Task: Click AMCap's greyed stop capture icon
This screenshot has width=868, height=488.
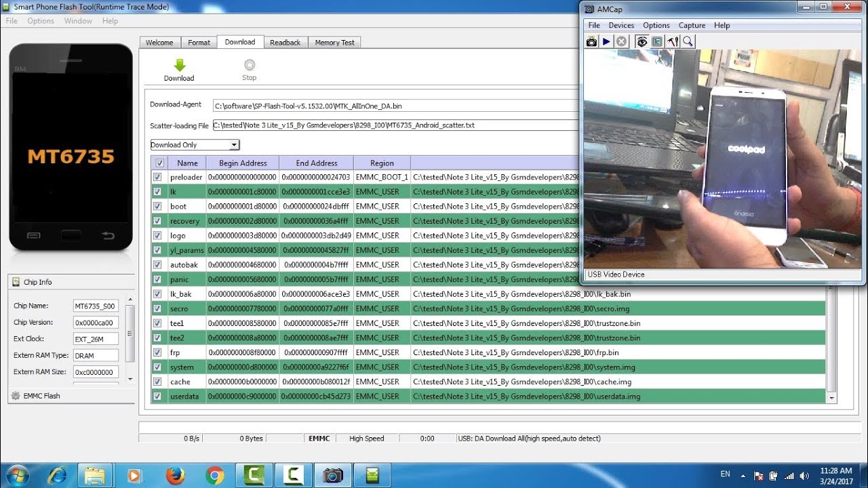Action: point(622,41)
